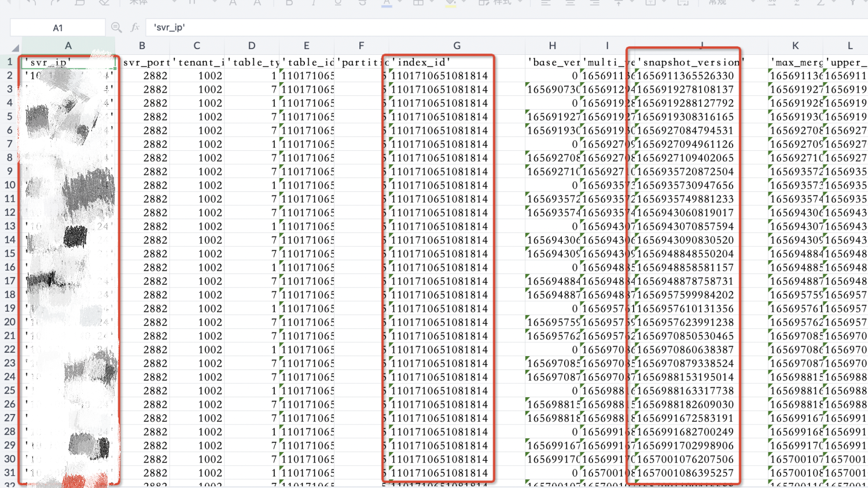Select column E header
This screenshot has width=868, height=488.
(x=307, y=46)
